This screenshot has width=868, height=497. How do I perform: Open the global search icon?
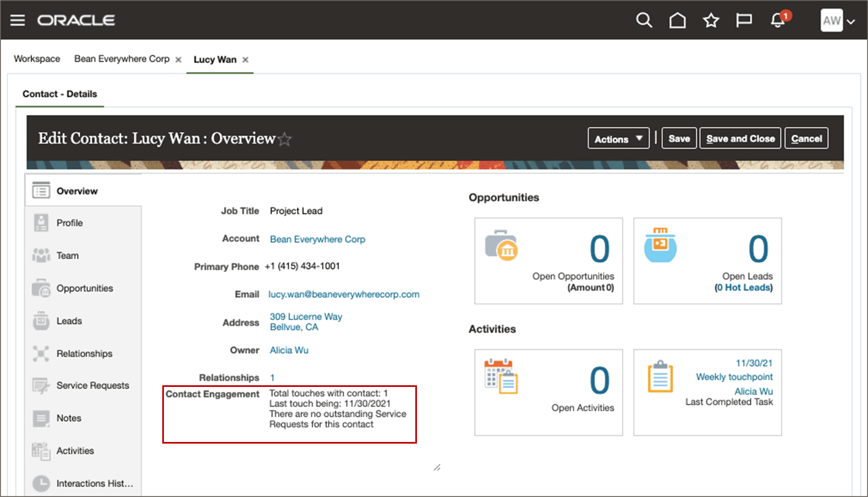coord(644,20)
